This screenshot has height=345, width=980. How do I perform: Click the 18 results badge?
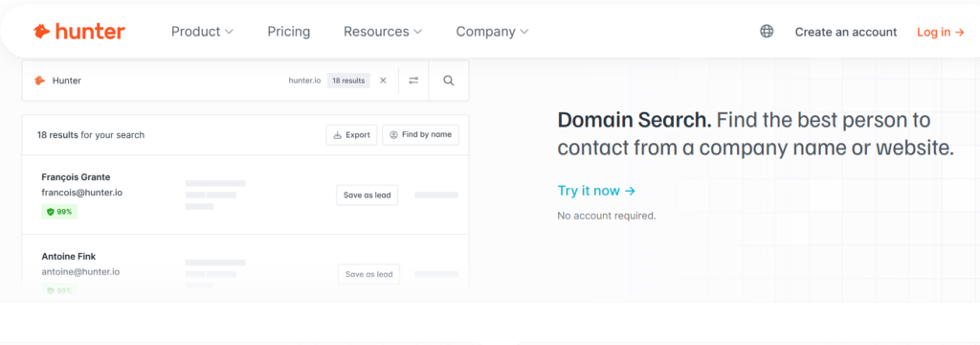click(x=348, y=80)
